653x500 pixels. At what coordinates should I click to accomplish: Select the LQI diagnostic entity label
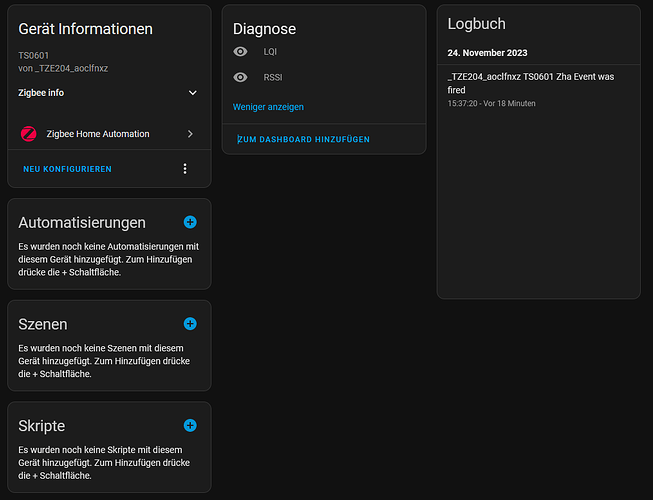(x=271, y=51)
